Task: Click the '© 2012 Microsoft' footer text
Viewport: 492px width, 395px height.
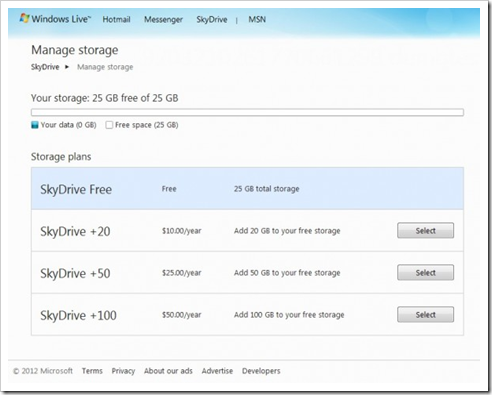Action: [43, 371]
